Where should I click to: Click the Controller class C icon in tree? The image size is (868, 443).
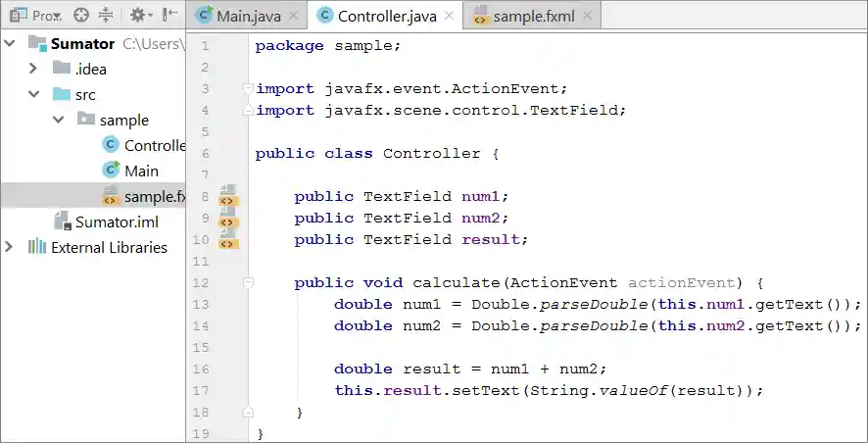111,144
